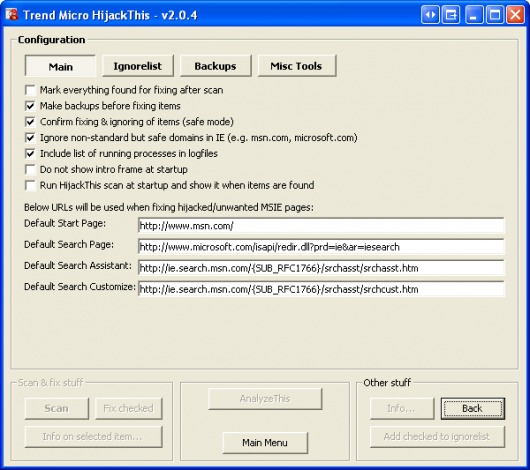
Task: Minimize the HijackThis window
Action: pyautogui.click(x=474, y=15)
